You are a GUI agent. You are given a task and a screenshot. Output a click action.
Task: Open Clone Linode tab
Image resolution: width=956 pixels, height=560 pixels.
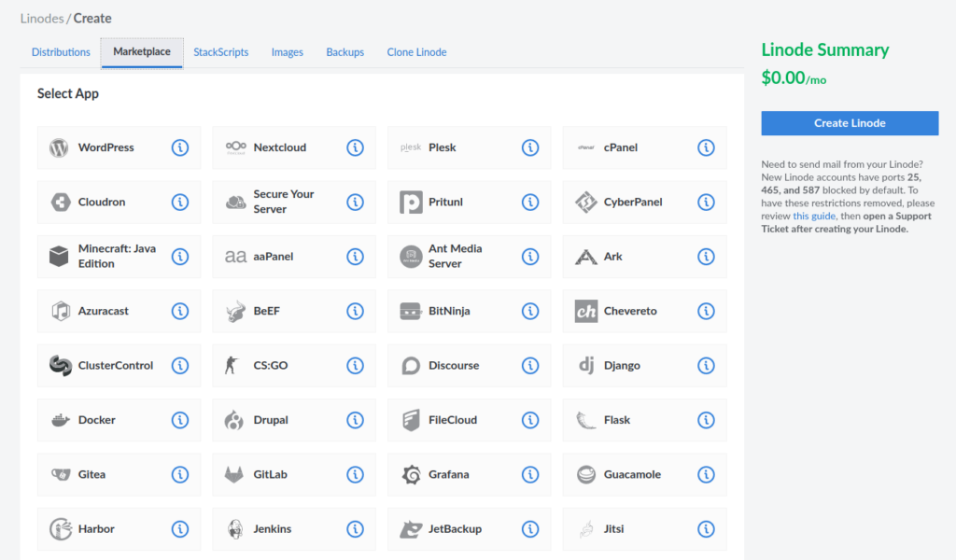tap(416, 52)
